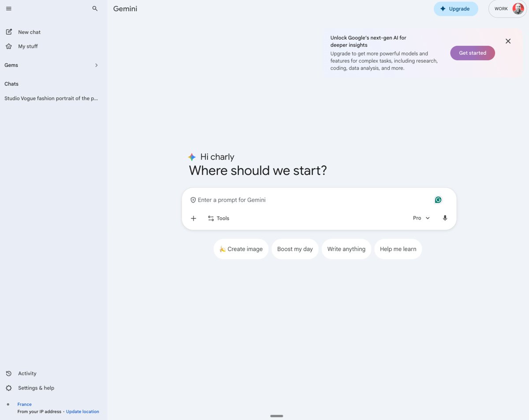Click Get started on upgrade banner
Viewport: 529px width, 420px height.
pos(473,53)
